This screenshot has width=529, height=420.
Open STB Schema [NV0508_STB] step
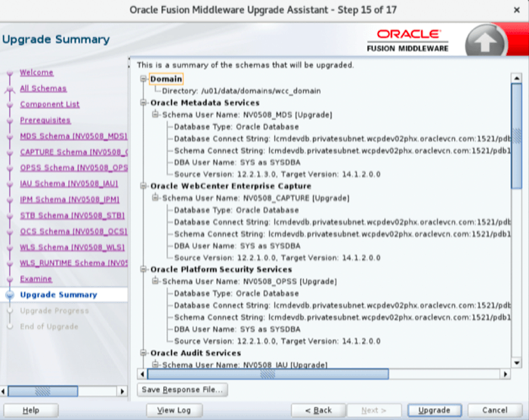[x=73, y=215]
